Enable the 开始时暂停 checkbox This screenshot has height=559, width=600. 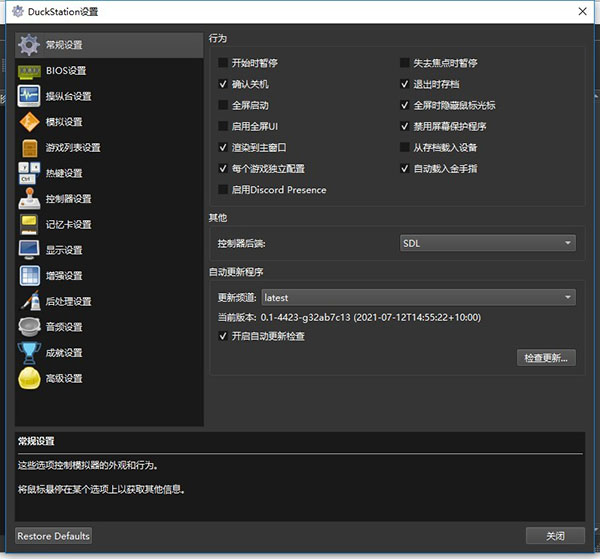[223, 63]
